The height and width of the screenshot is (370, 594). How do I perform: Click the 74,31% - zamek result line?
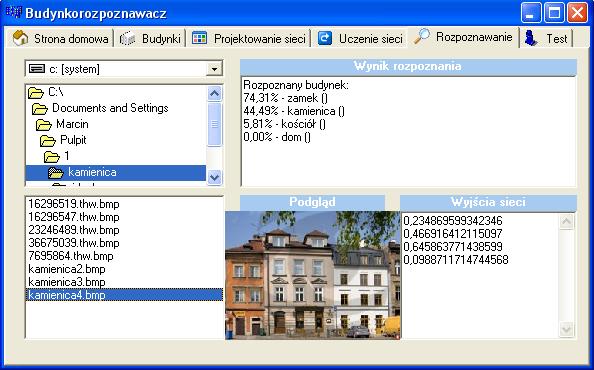point(286,98)
